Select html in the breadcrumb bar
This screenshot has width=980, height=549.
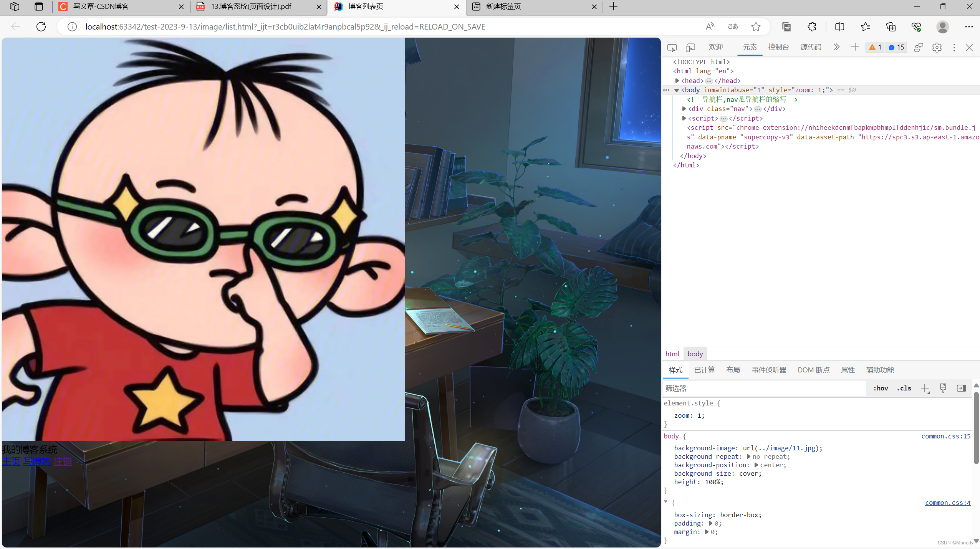tap(672, 354)
